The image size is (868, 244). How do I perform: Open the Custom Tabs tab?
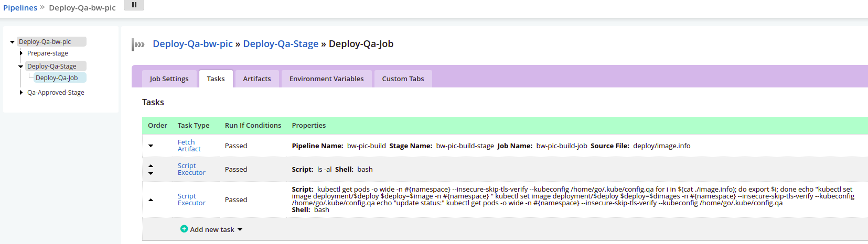click(x=403, y=79)
